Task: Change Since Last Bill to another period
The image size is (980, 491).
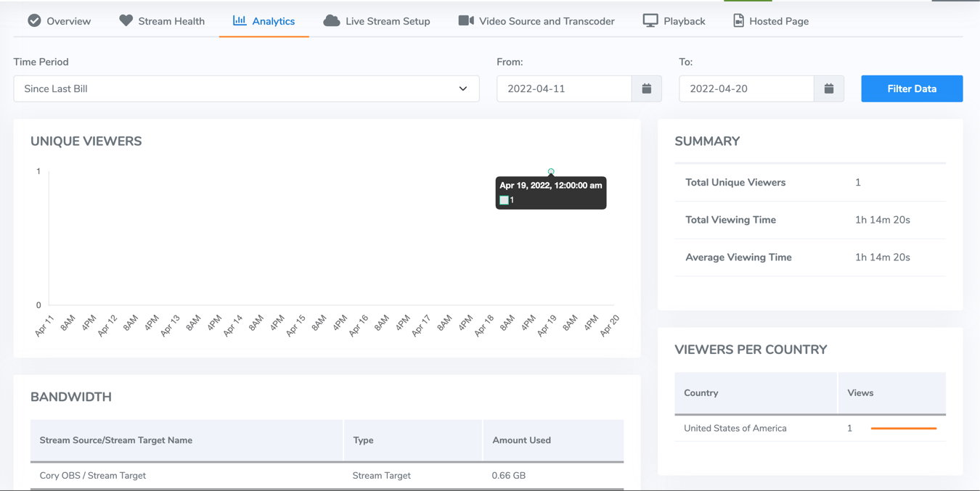Action: pos(246,88)
